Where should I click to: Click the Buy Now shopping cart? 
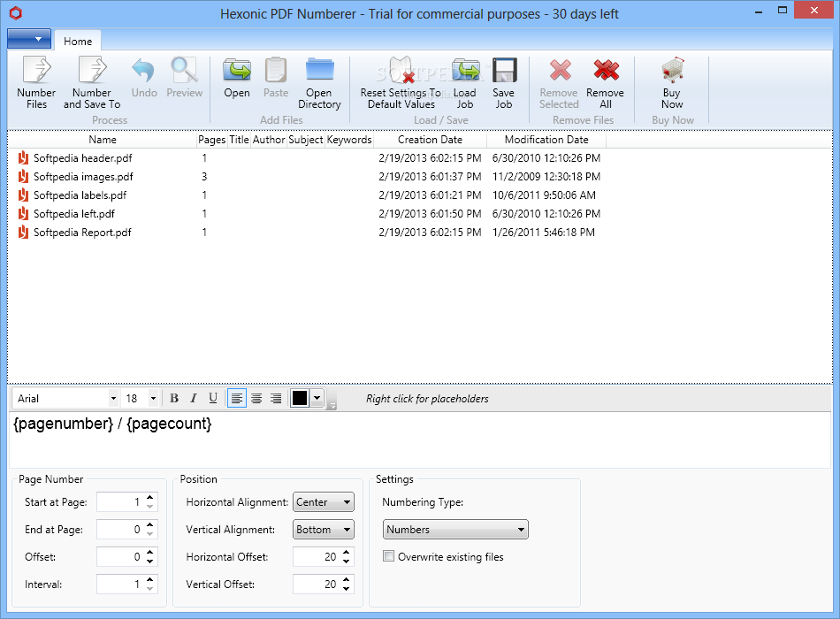pos(672,70)
